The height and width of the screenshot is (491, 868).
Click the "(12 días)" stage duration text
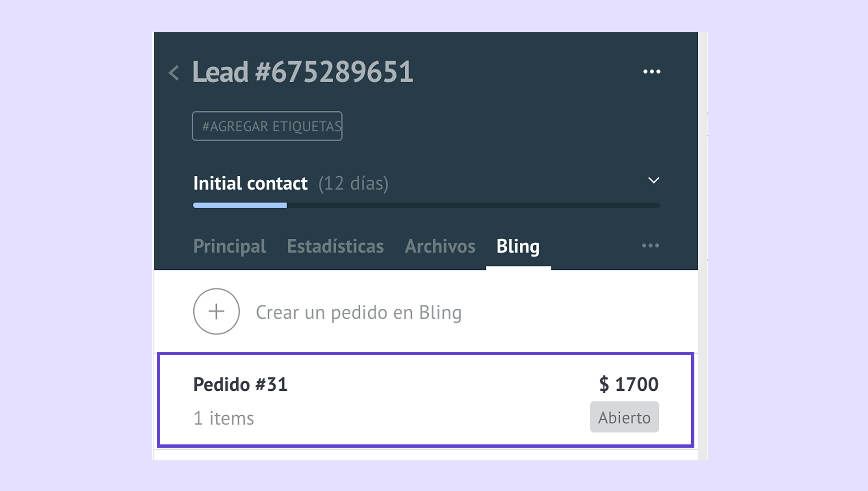[x=353, y=183]
